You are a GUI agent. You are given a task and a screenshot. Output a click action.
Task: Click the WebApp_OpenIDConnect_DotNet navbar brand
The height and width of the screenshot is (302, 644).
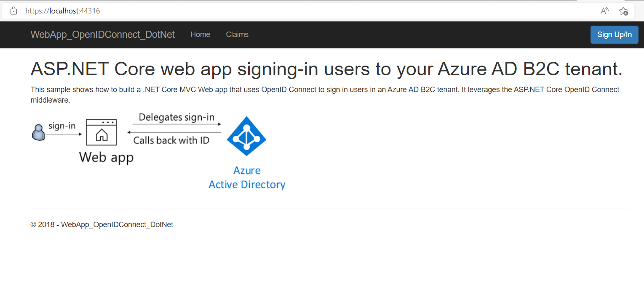pyautogui.click(x=102, y=34)
